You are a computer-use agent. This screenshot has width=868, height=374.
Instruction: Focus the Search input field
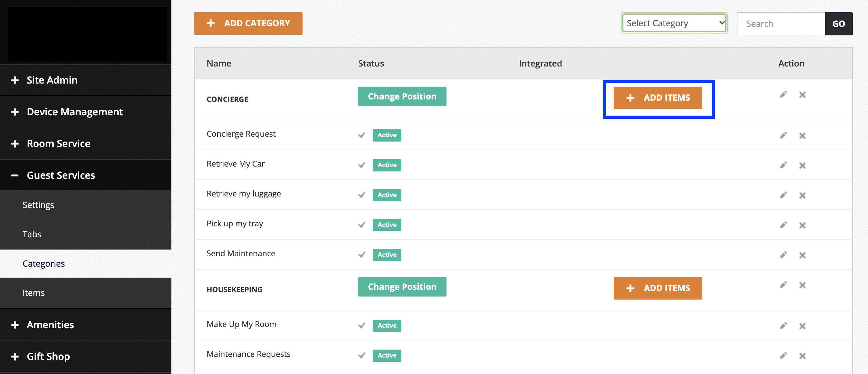(780, 24)
